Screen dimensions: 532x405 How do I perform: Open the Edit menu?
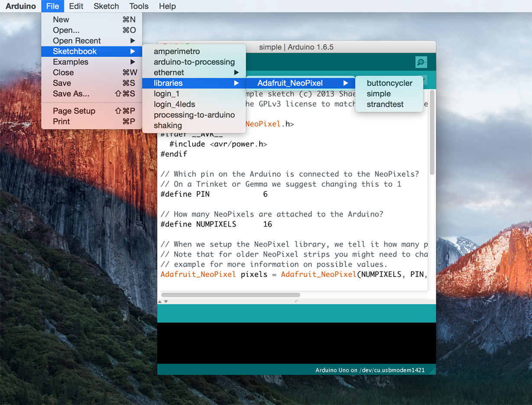coord(76,6)
